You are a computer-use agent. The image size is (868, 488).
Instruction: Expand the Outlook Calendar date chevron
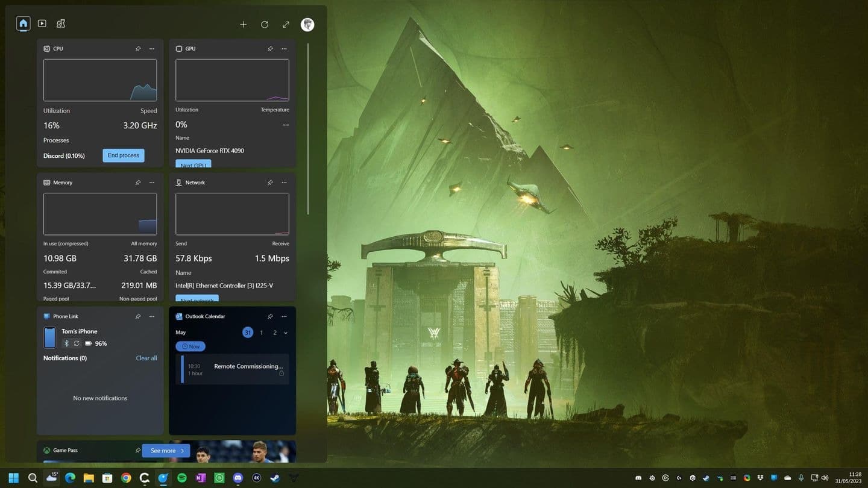click(x=285, y=332)
